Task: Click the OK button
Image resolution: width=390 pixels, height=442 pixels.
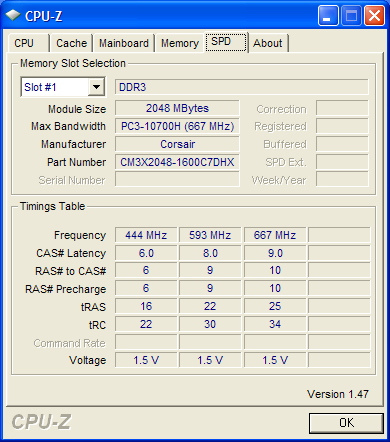Action: (346, 423)
